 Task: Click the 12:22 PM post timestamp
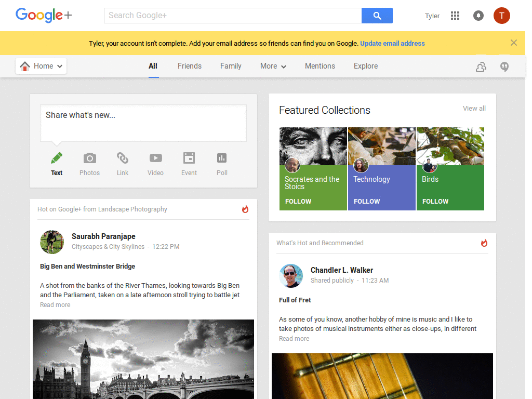point(166,247)
